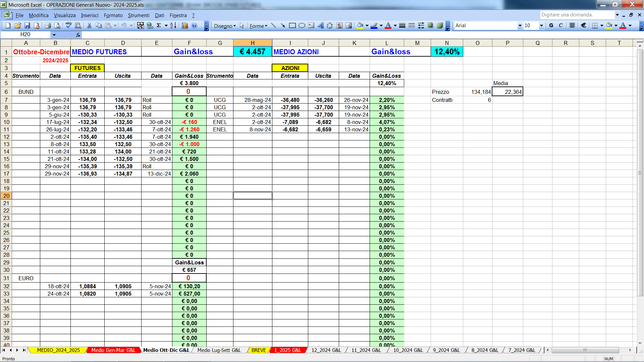
Task: Insert a hyperlink with the globe icon
Action: click(150, 25)
